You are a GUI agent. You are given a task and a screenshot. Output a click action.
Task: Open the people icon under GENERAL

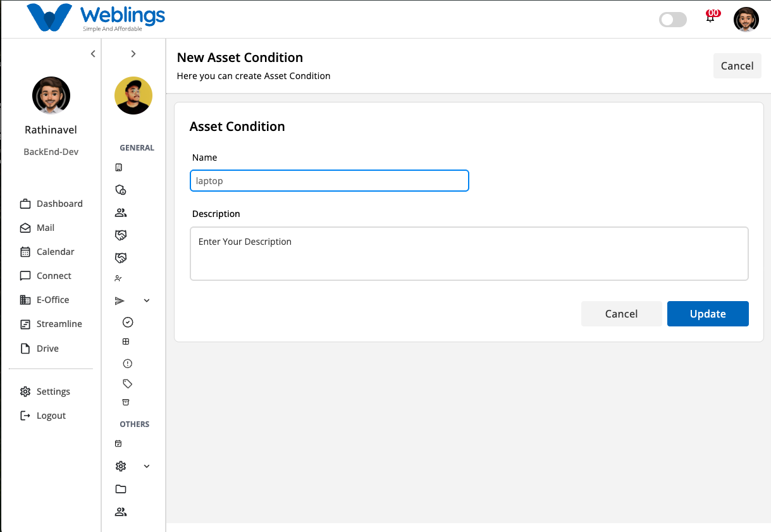click(x=121, y=213)
